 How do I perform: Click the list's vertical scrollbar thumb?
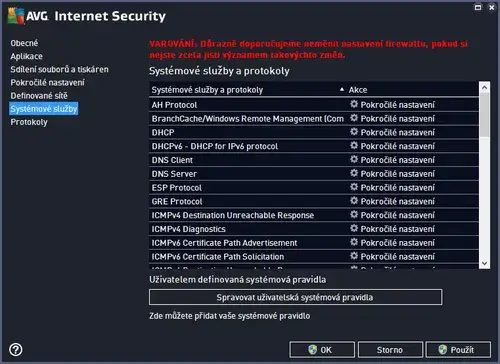tap(485, 115)
